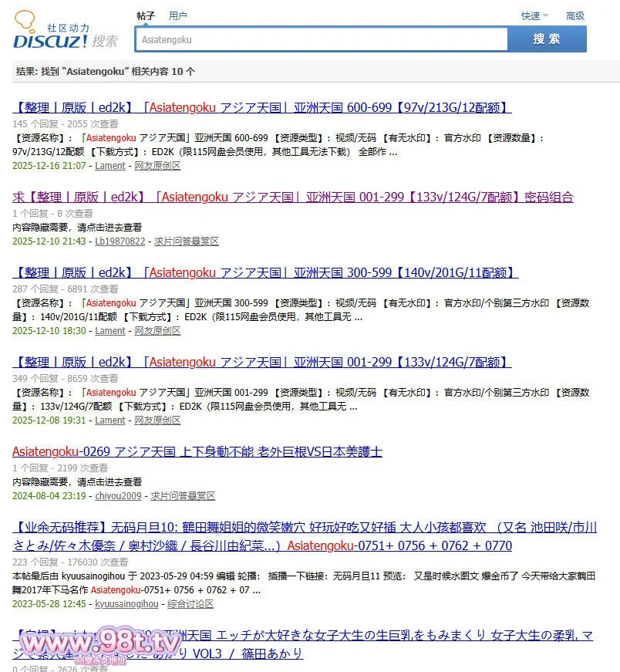Go to 求片问答悬赏区 under Lb19870822's post
This screenshot has height=672, width=620.
click(x=186, y=241)
